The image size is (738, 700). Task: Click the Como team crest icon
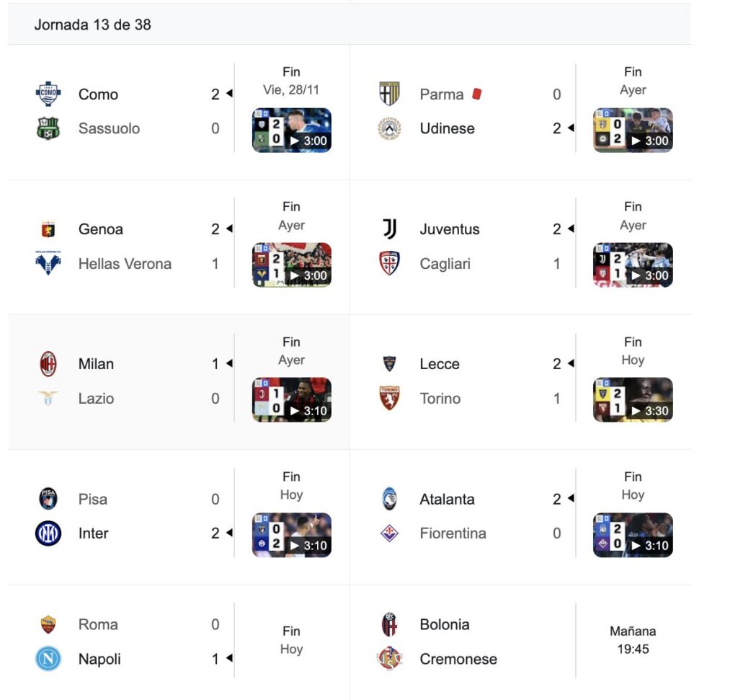tap(48, 94)
